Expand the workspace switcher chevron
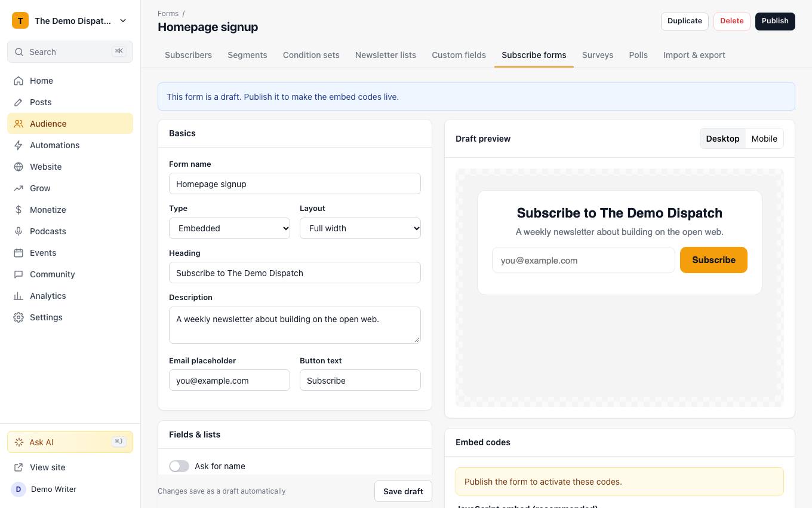The image size is (812, 508). pos(123,21)
